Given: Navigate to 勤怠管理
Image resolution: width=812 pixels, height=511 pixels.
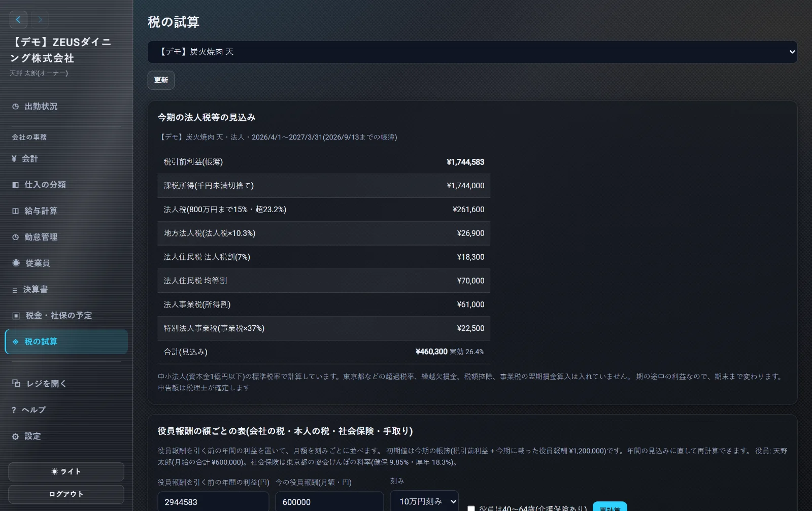Looking at the screenshot, I should (66, 237).
